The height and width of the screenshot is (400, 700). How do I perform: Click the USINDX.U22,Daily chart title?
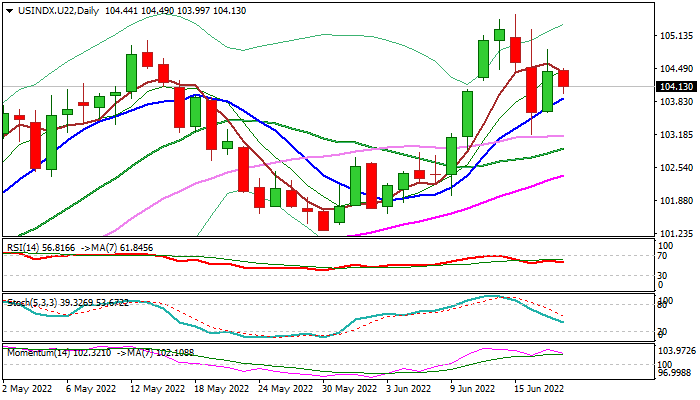pos(52,8)
